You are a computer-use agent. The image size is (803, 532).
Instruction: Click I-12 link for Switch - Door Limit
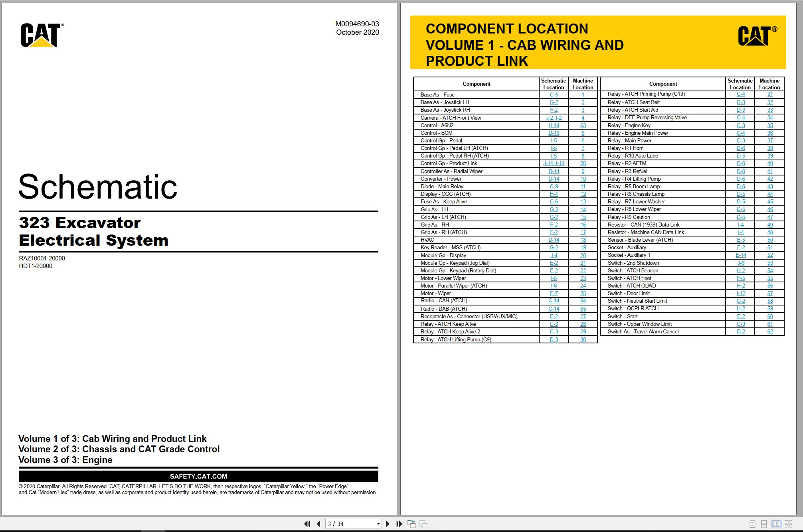(x=741, y=293)
